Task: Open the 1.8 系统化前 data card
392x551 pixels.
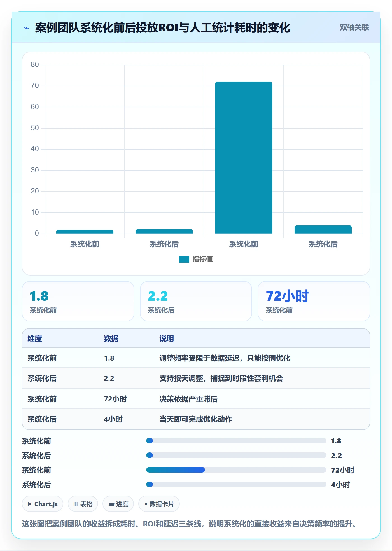Action: point(78,301)
